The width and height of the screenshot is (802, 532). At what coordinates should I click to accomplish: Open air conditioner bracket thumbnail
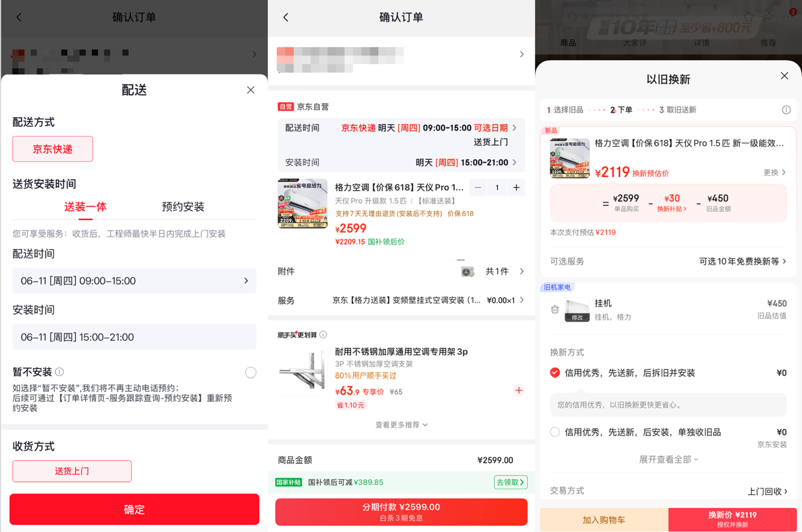point(303,372)
